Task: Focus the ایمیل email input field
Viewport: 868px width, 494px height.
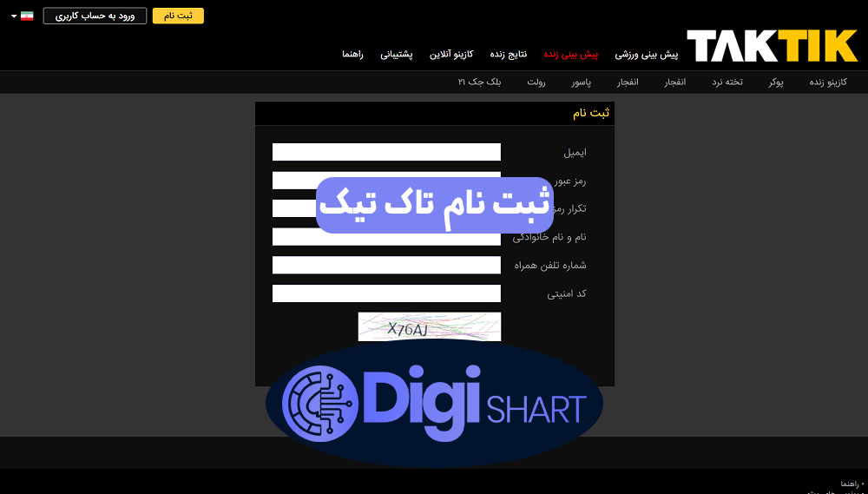Action: pyautogui.click(x=386, y=152)
